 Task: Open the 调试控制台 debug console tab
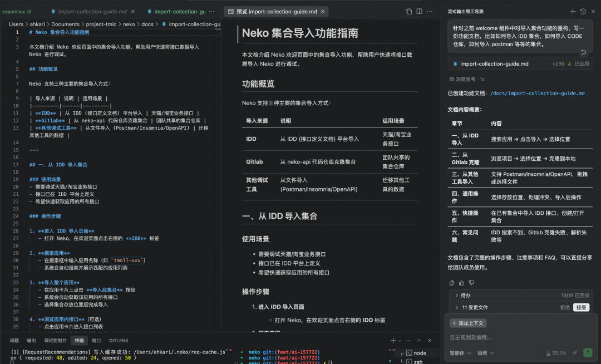point(55,340)
